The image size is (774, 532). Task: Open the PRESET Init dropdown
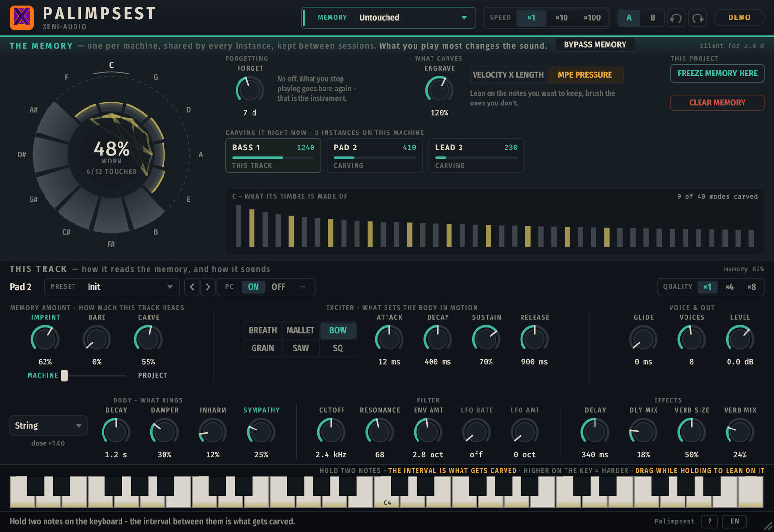(112, 287)
